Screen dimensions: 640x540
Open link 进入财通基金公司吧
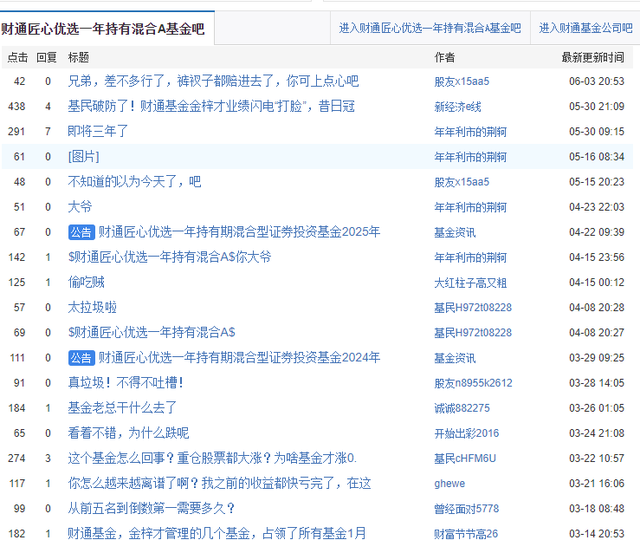click(x=586, y=28)
